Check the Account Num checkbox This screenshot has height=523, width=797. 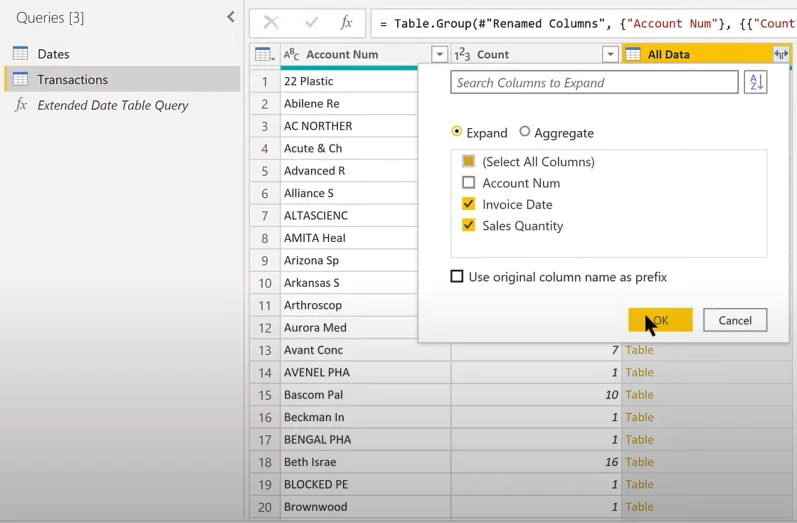pos(468,182)
